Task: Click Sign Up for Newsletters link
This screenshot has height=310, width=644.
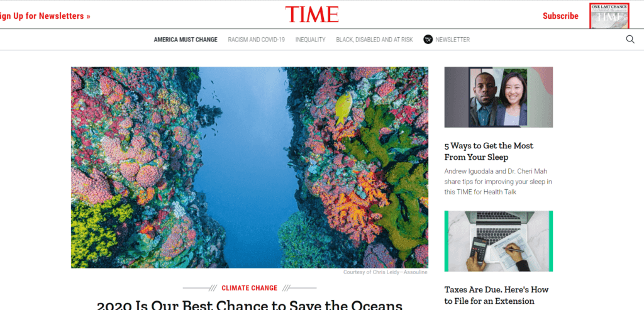Action: pyautogui.click(x=45, y=16)
